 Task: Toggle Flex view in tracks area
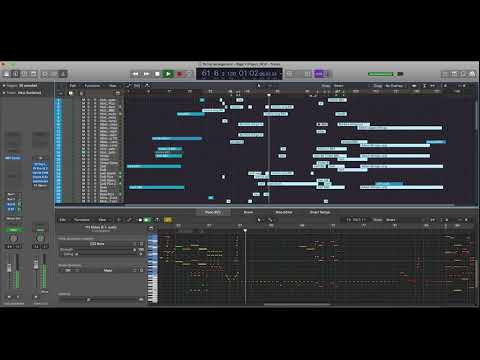coord(137,86)
